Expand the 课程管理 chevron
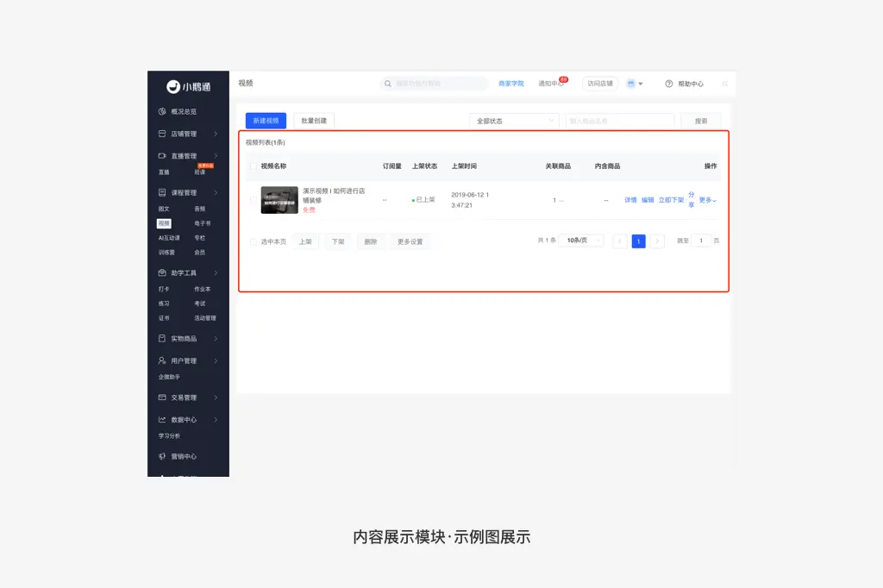This screenshot has height=588, width=883. (216, 192)
